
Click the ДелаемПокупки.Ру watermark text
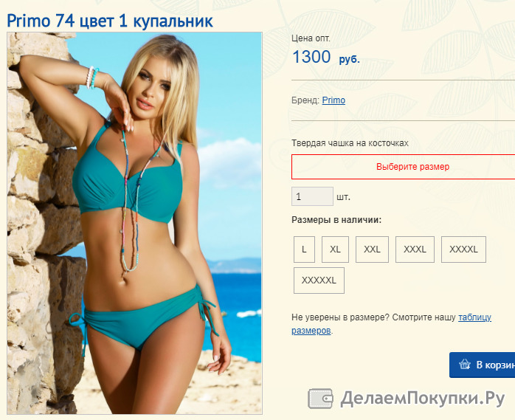coord(422,399)
